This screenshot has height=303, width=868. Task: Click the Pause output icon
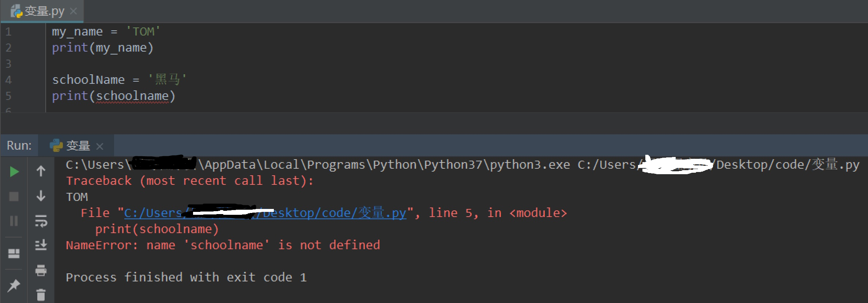tap(14, 221)
